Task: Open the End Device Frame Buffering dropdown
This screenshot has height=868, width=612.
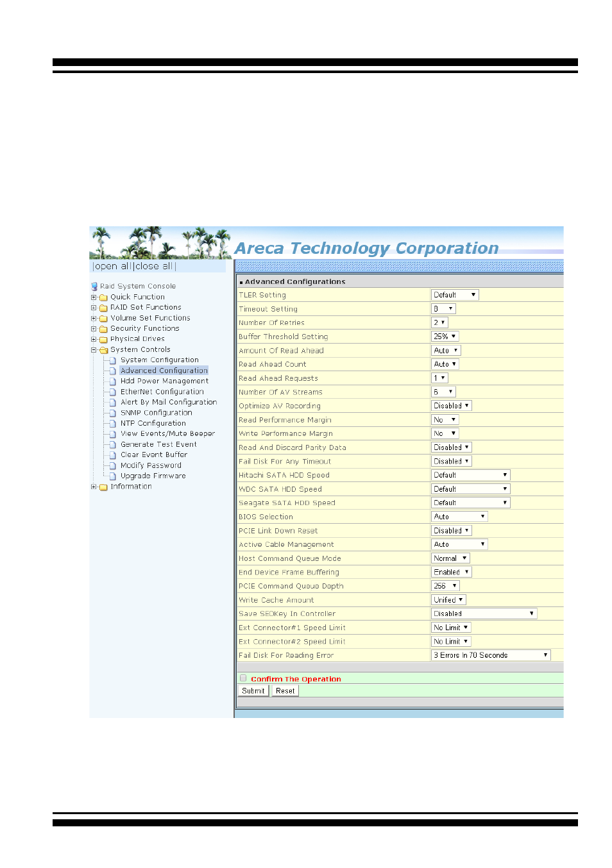Action: point(452,572)
